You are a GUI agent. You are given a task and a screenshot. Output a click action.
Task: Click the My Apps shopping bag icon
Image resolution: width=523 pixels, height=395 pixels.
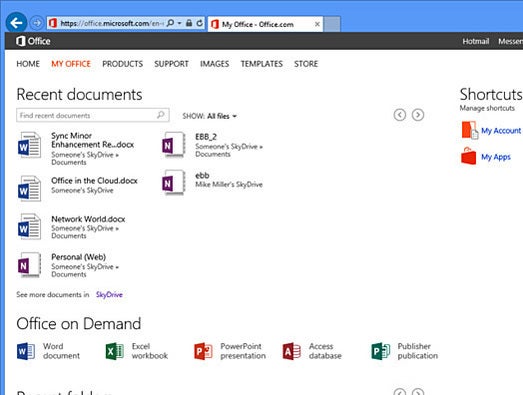point(468,156)
